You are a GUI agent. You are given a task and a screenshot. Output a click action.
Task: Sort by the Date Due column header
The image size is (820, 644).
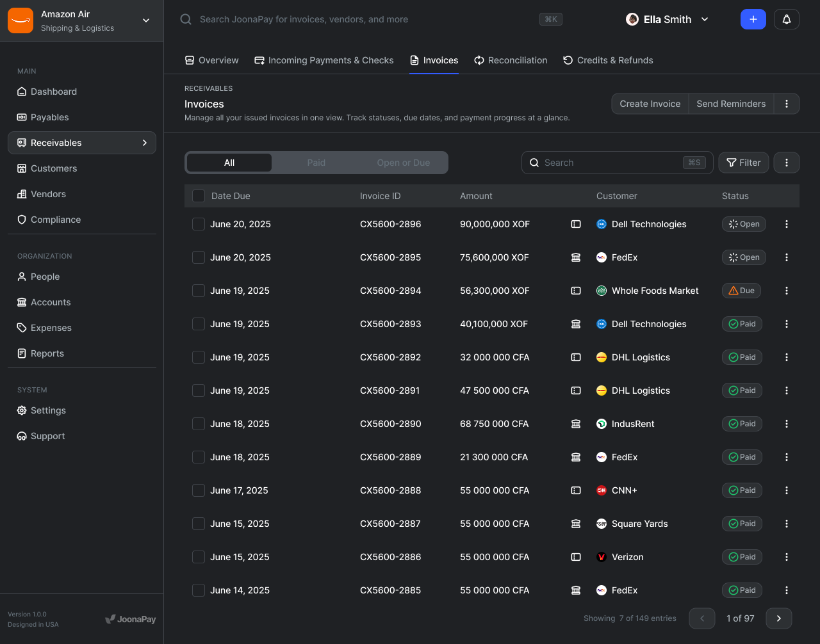(x=231, y=196)
